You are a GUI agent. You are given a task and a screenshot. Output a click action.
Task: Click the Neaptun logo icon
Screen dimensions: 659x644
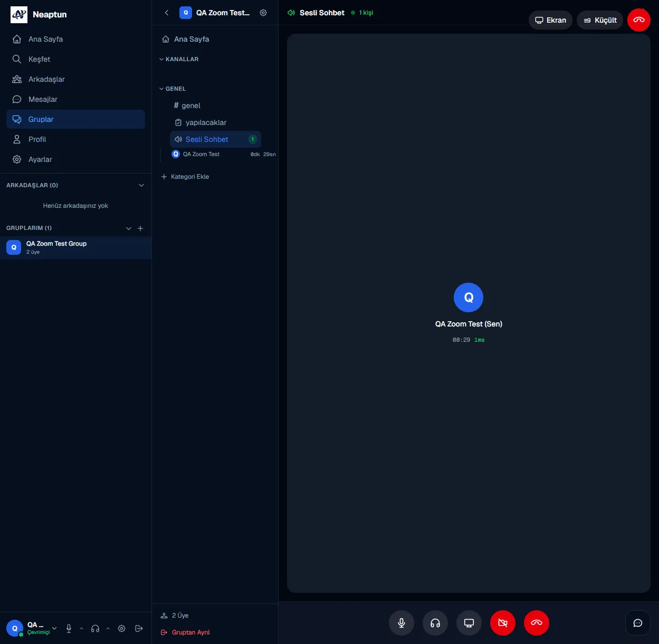click(19, 15)
